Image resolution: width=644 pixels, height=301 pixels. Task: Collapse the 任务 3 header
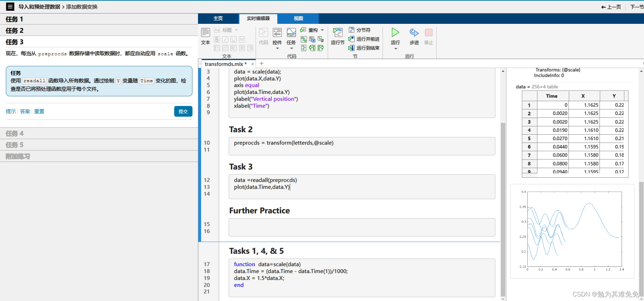[99, 42]
